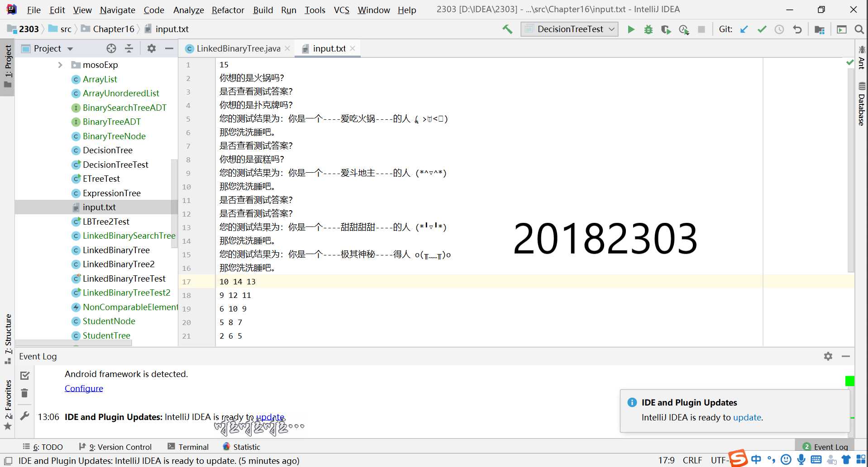Open the Statistic tool window
The image size is (868, 467).
coord(242,447)
